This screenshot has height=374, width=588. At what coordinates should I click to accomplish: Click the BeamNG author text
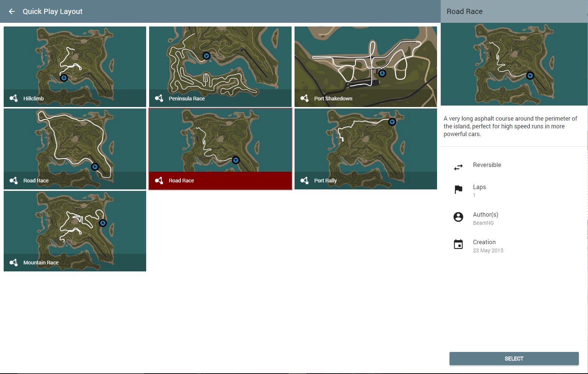click(x=483, y=223)
